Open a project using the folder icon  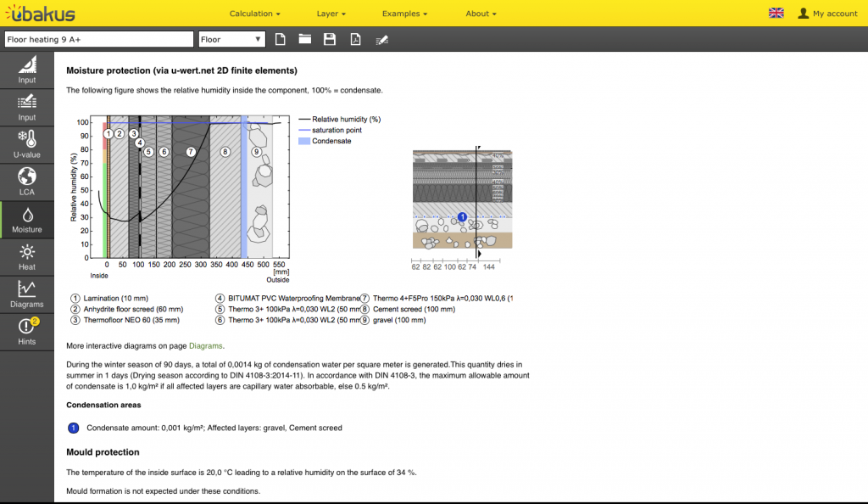[x=304, y=40]
